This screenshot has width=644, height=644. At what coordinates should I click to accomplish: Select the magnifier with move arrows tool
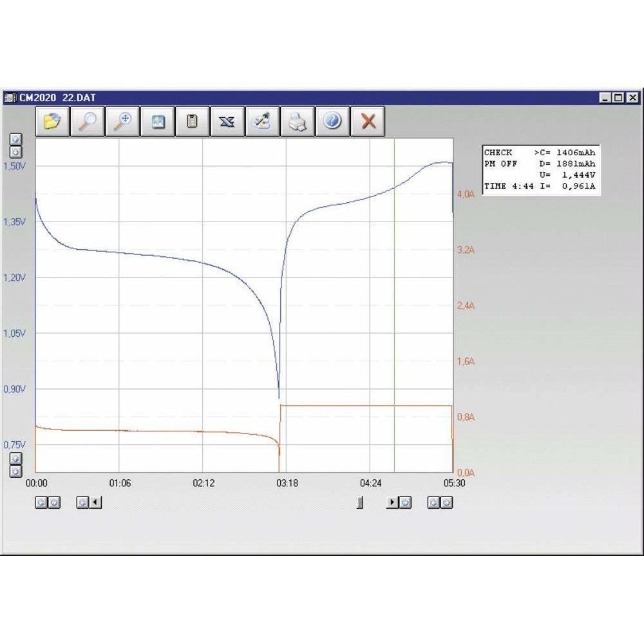[x=122, y=121]
